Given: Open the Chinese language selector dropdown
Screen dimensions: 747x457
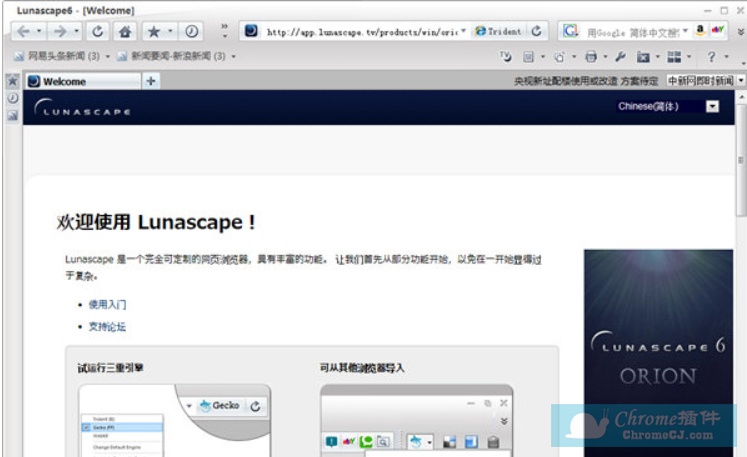Looking at the screenshot, I should tap(712, 106).
